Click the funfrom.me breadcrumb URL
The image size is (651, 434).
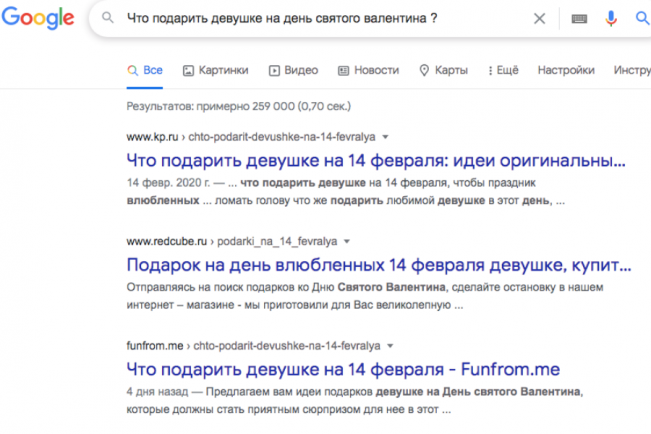pos(253,346)
